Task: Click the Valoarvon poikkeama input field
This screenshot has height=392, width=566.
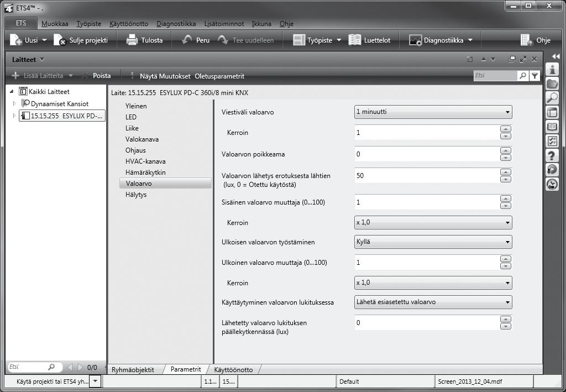Action: [427, 154]
